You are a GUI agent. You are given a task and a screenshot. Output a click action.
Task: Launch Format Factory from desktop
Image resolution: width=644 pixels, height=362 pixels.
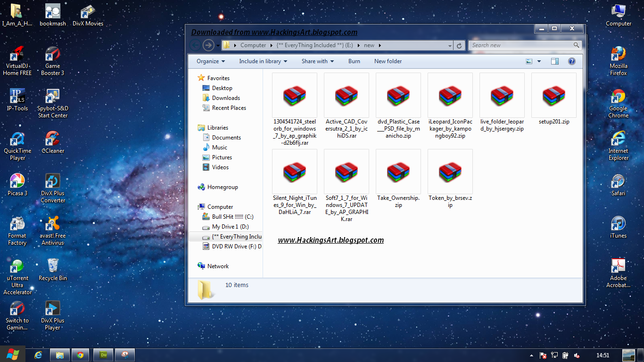[x=17, y=231]
